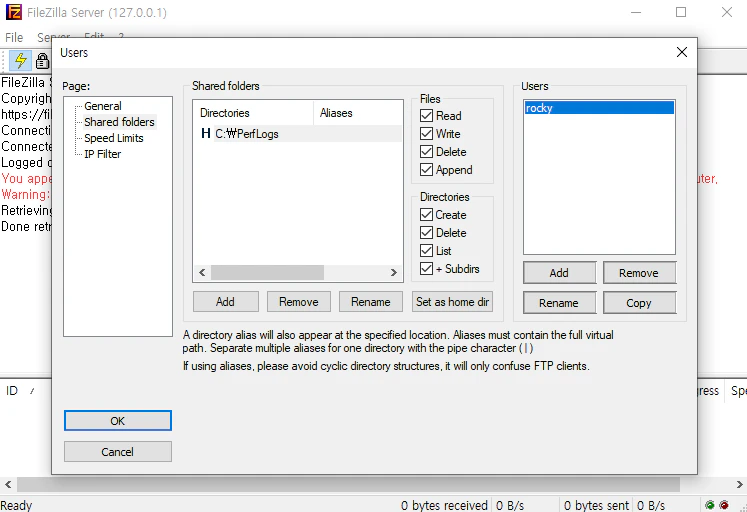747x512 pixels.
Task: Click the green status indicator in status bar
Action: pyautogui.click(x=710, y=505)
